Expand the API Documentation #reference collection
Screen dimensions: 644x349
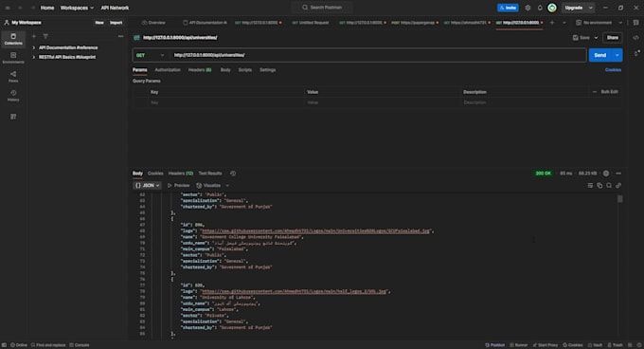click(34, 47)
